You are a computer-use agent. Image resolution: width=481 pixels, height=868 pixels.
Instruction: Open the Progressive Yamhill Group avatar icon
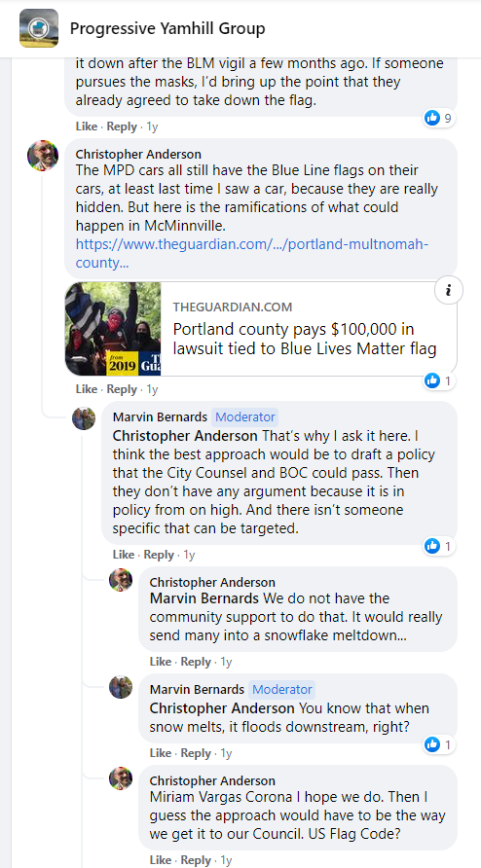(x=39, y=28)
